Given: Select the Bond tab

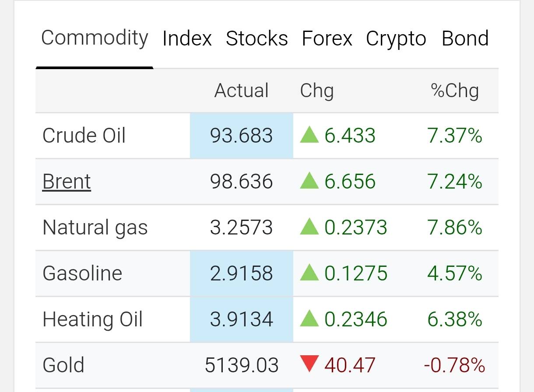Looking at the screenshot, I should click(x=465, y=38).
